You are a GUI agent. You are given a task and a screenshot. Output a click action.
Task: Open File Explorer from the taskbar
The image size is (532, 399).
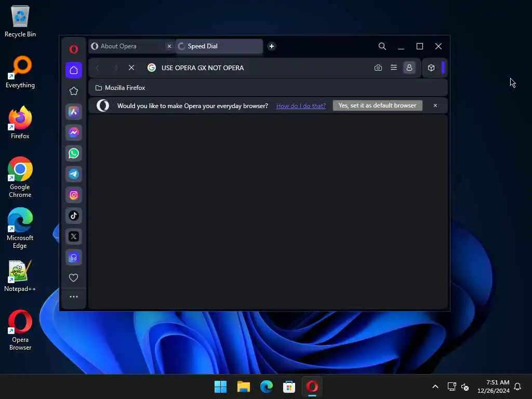[x=243, y=387]
